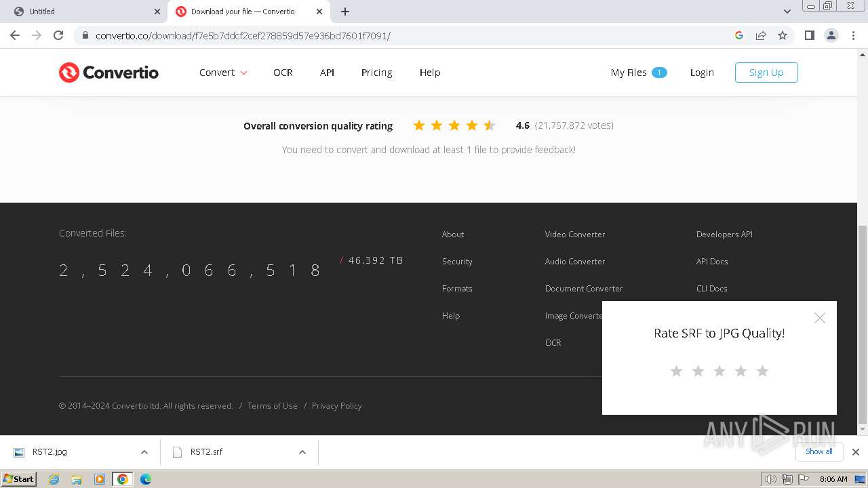Open media player taskbar icon

point(99,479)
